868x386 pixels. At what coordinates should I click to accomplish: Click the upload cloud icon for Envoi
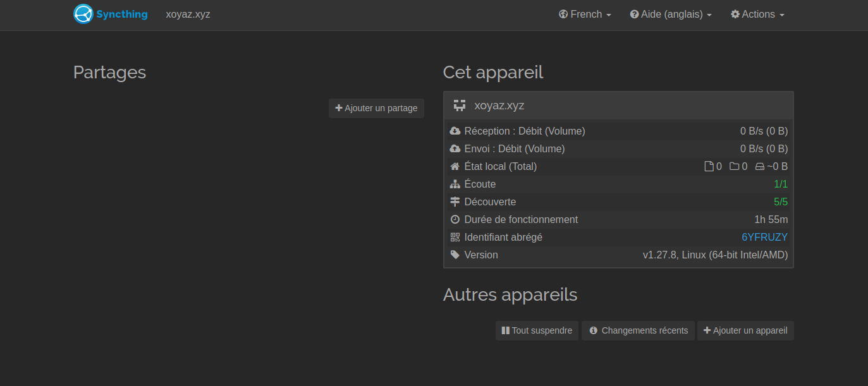point(455,149)
